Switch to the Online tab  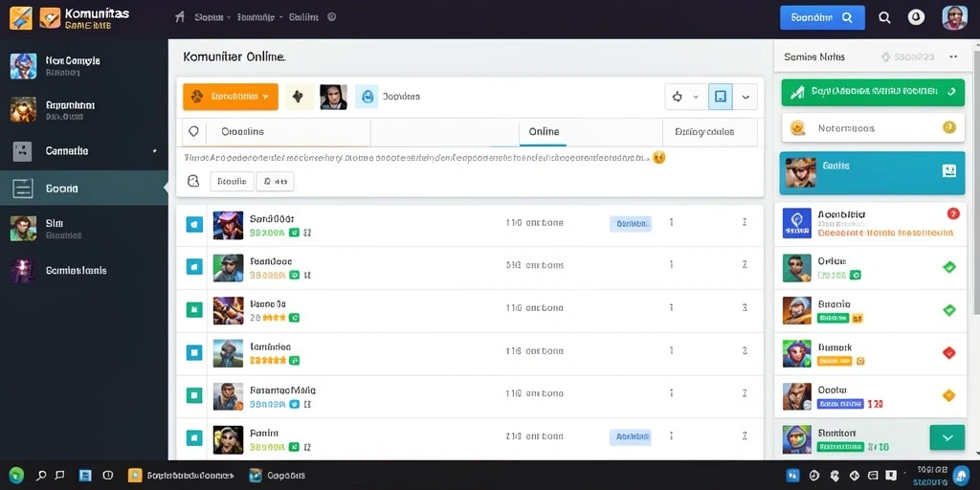pyautogui.click(x=544, y=132)
